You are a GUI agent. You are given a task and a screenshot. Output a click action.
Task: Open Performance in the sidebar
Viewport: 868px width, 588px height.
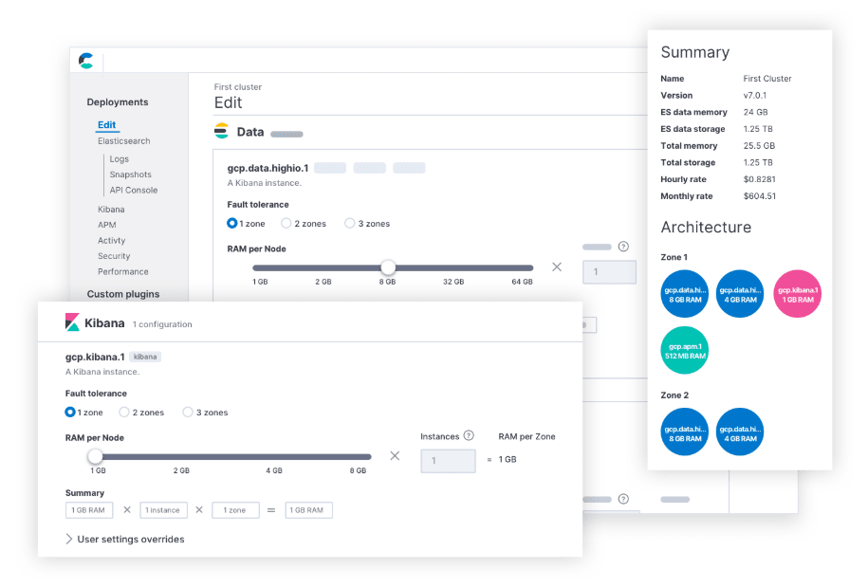point(123,271)
